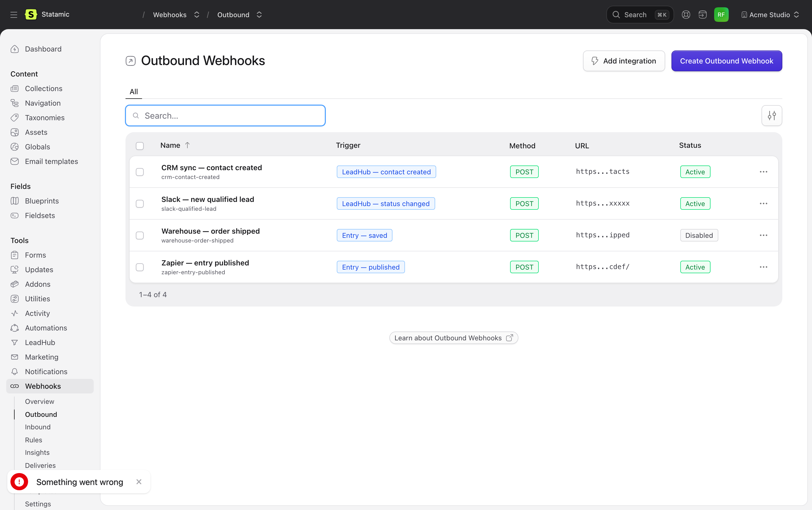Image resolution: width=812 pixels, height=510 pixels.
Task: Open actions menu for CRM sync row
Action: coord(763,171)
